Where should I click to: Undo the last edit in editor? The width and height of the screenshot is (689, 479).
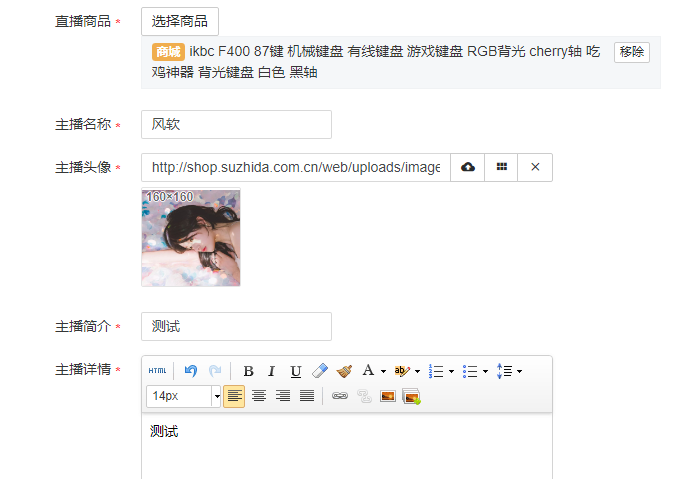pos(191,371)
